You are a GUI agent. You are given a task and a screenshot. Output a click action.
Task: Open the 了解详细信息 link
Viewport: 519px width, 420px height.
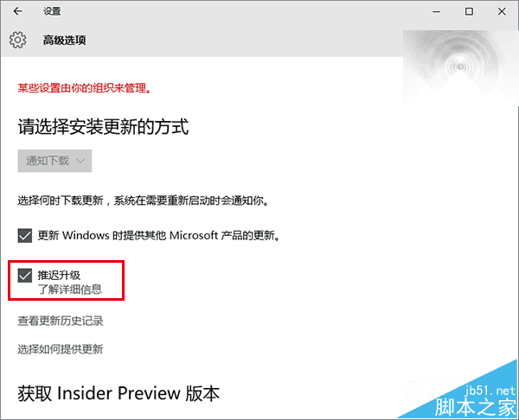coord(69,290)
